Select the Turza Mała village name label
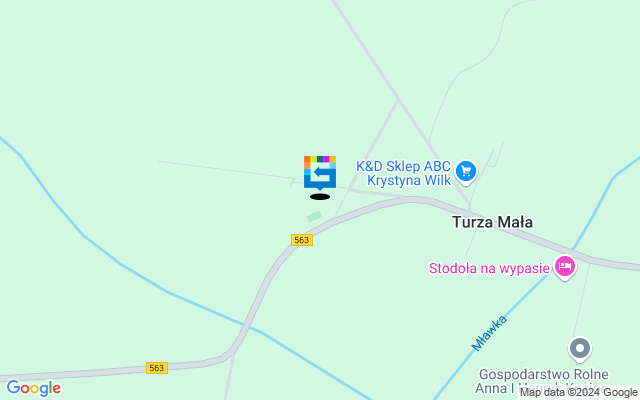 492,222
